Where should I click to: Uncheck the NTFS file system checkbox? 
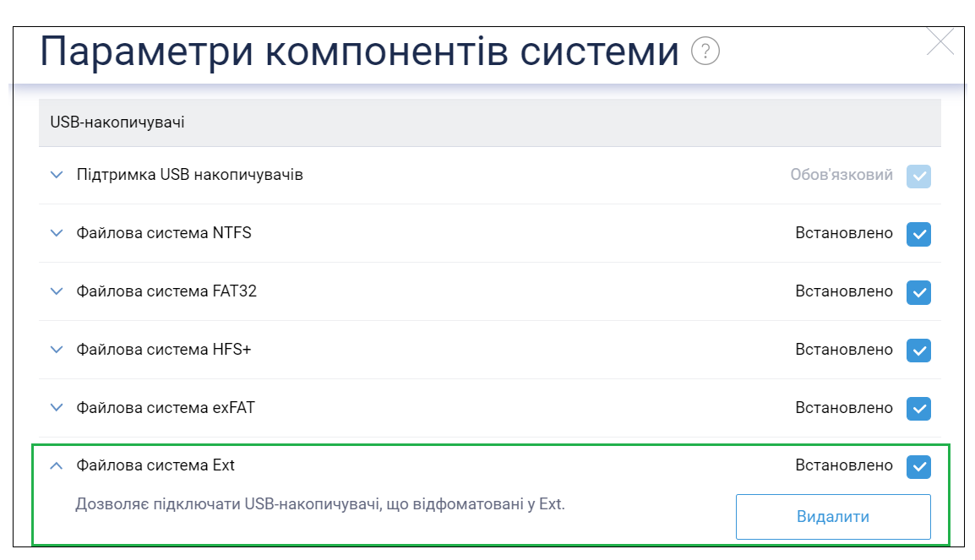tap(918, 234)
